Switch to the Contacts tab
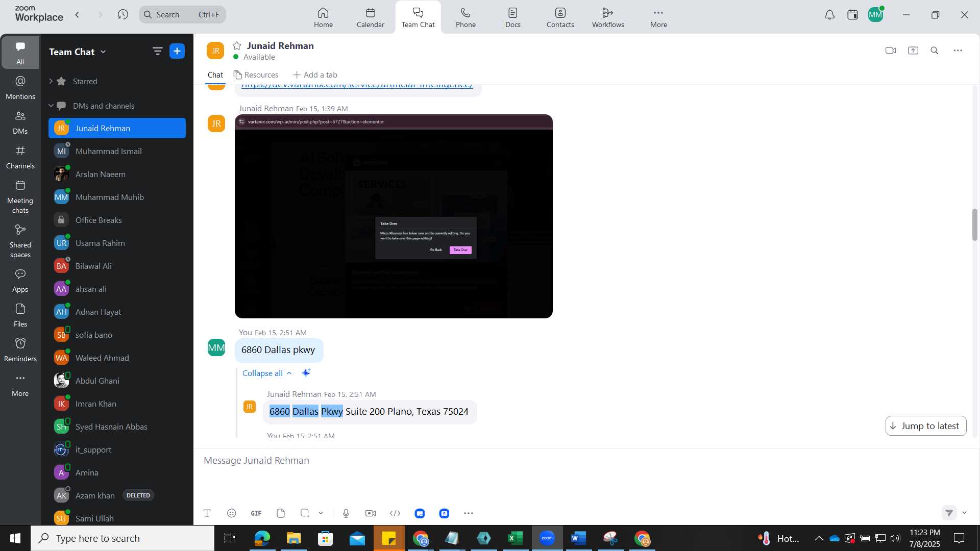The height and width of the screenshot is (551, 980). 560,17
